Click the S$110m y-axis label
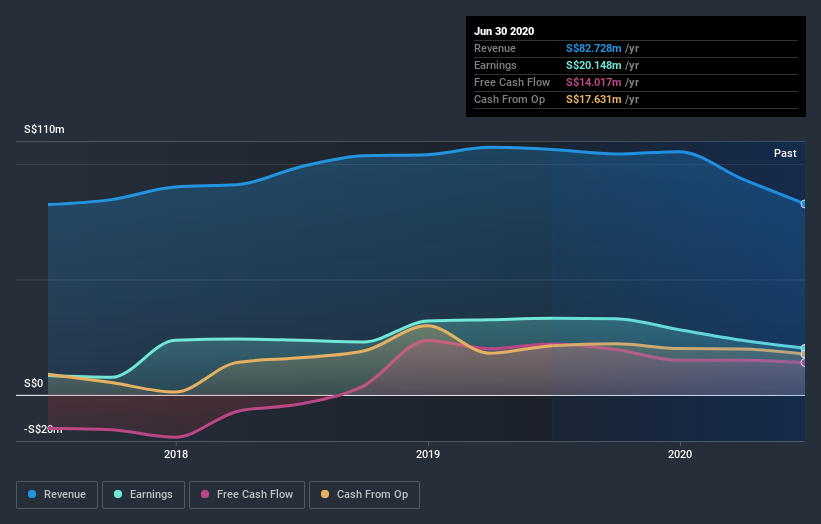This screenshot has width=821, height=524. pyautogui.click(x=44, y=129)
